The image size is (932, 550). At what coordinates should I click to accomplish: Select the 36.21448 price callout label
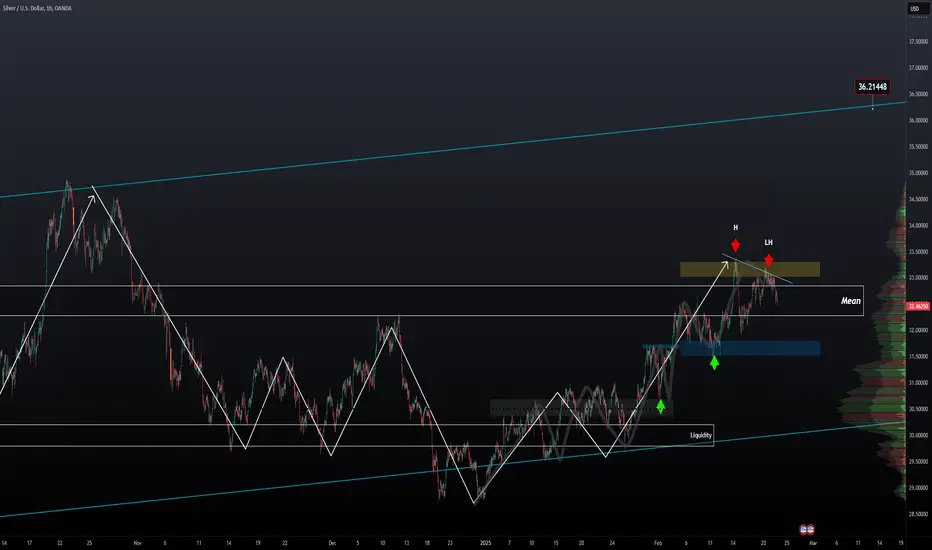872,87
